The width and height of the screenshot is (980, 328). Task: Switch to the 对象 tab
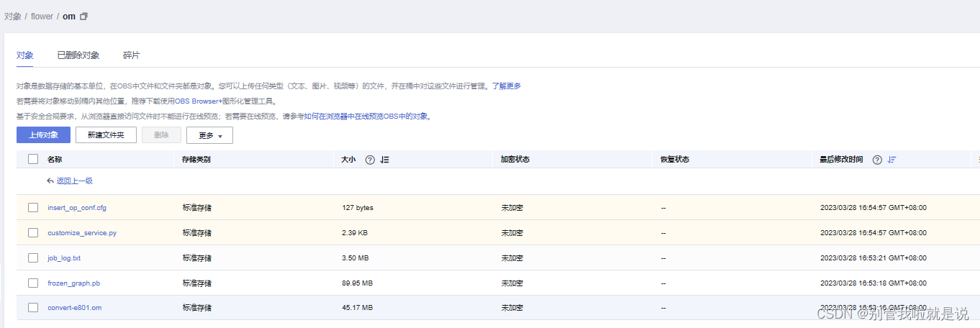click(24, 55)
